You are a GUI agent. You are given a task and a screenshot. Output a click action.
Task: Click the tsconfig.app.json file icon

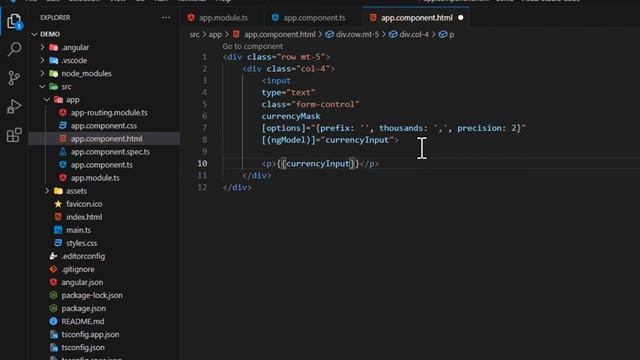point(53,334)
